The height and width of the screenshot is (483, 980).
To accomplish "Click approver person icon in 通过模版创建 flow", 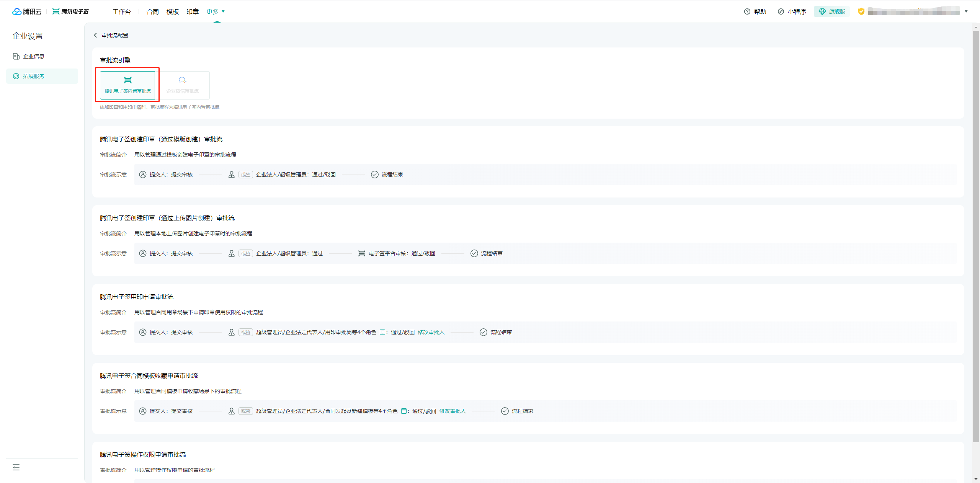I will pyautogui.click(x=232, y=175).
